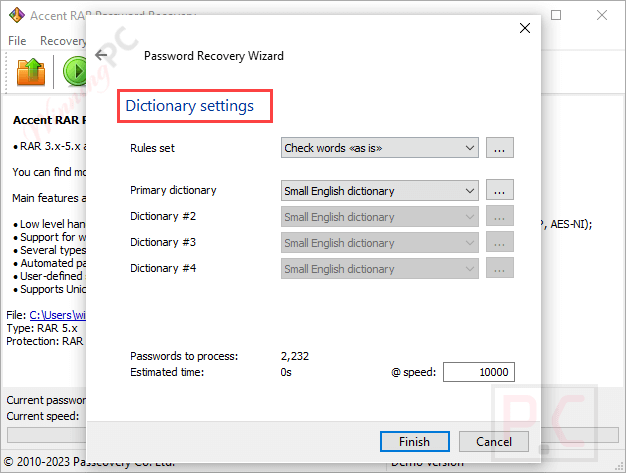Viewport: 626px width, 473px height.
Task: Open the Dictionary #2 dropdown
Action: 380,216
